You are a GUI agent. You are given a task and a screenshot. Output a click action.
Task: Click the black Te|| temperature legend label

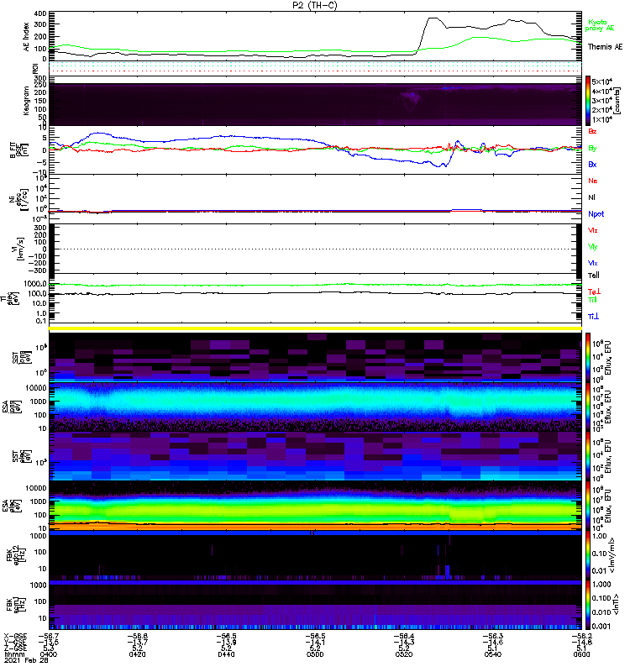pos(593,276)
